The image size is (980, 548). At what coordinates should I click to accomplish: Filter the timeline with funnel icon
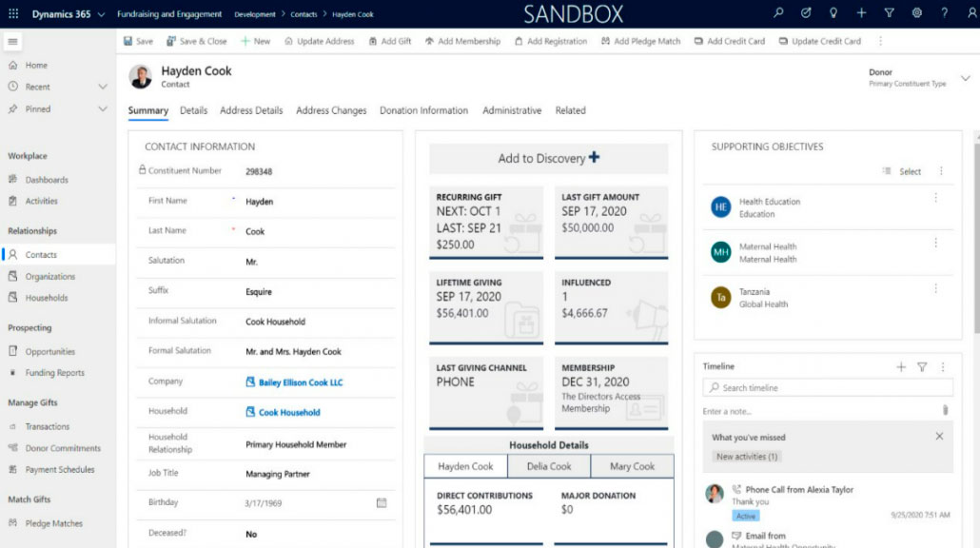pyautogui.click(x=922, y=367)
